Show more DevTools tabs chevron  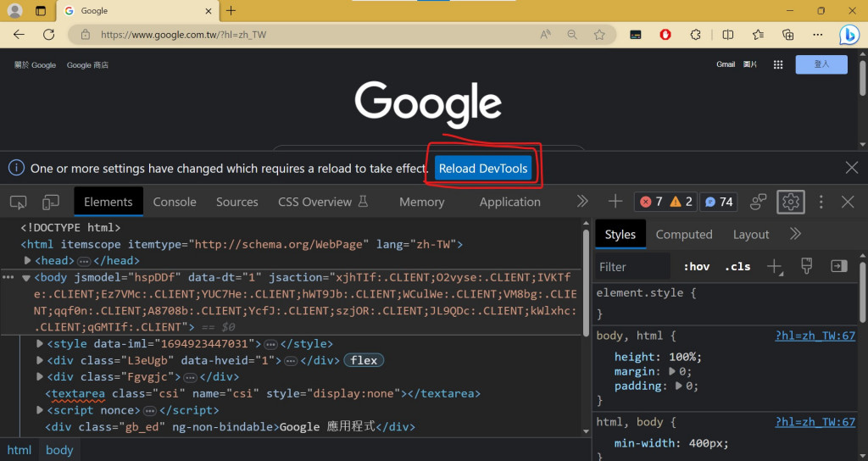[581, 202]
